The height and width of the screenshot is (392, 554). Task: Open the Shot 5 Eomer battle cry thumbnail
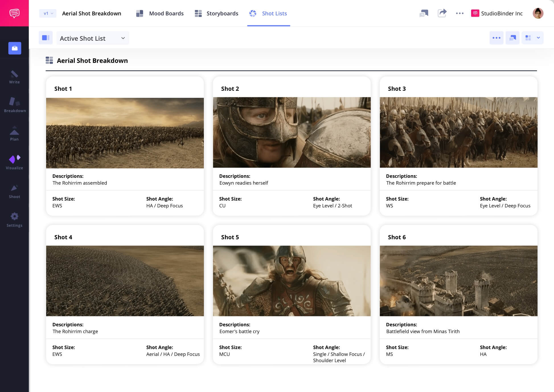click(292, 281)
